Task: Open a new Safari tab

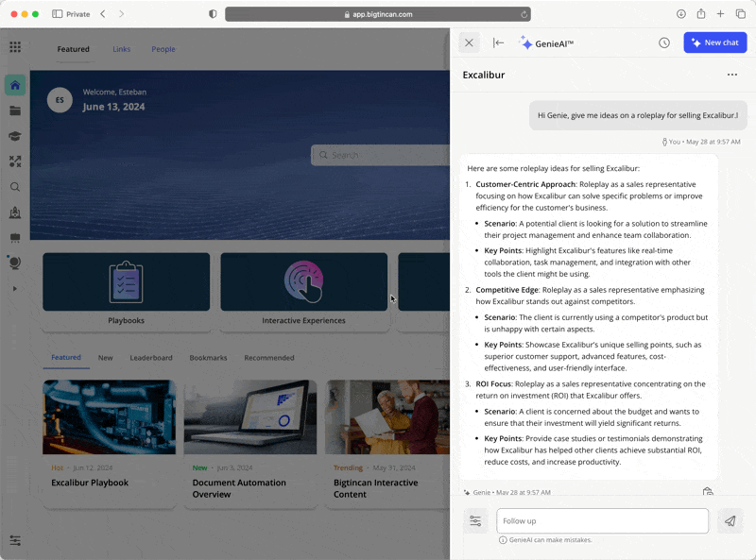Action: 720,14
